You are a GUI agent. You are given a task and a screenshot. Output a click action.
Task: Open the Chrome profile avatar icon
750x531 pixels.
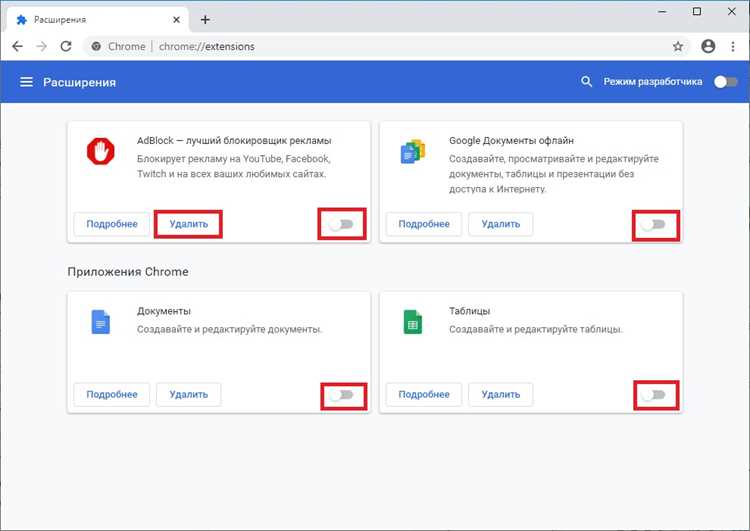708,46
